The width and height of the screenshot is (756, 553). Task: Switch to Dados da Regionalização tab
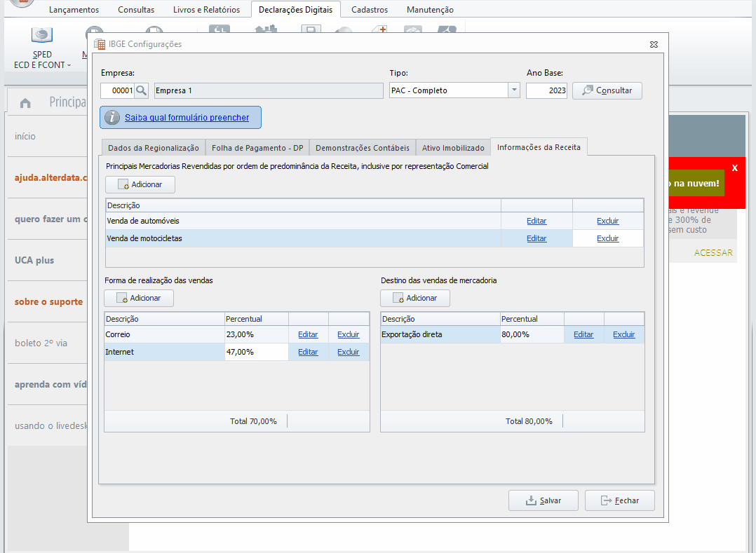154,148
